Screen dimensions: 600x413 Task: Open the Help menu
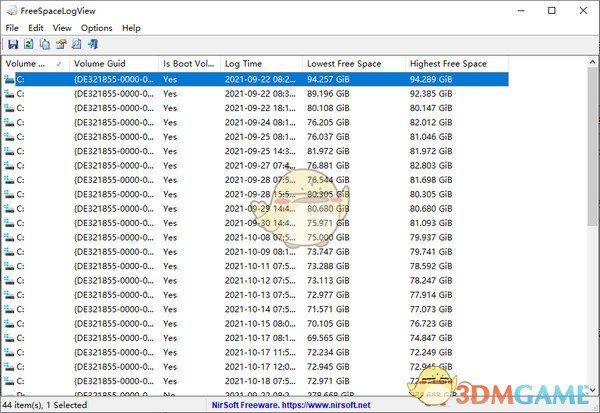coord(131,28)
